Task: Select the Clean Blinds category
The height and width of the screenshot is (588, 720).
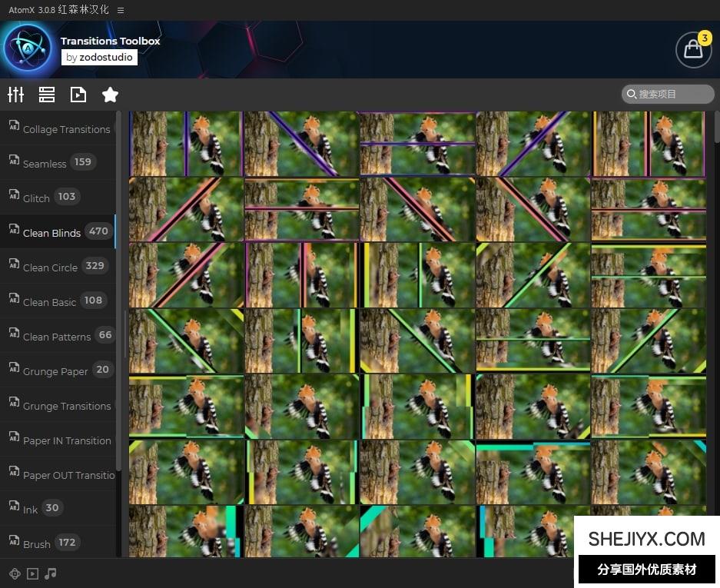Action: 51,233
